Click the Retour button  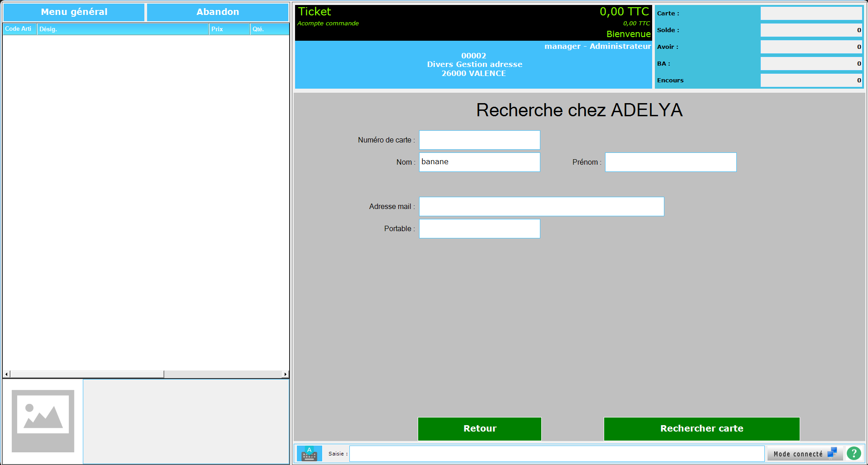[x=480, y=428]
